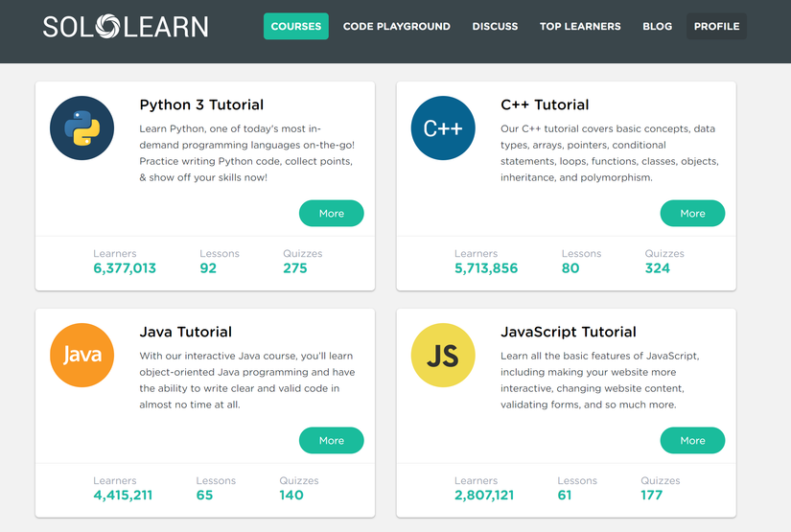Open the C++ course icon

[x=443, y=128]
